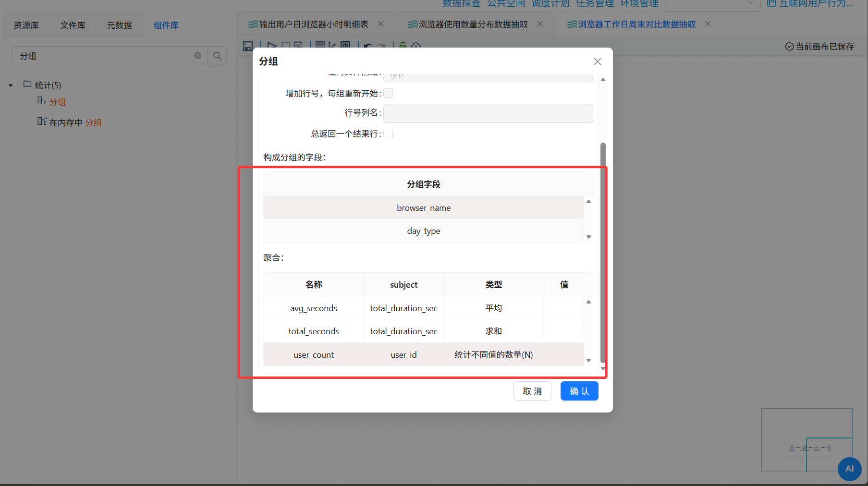The image size is (868, 486).
Task: Click the 平均 type cell
Action: [x=494, y=308]
